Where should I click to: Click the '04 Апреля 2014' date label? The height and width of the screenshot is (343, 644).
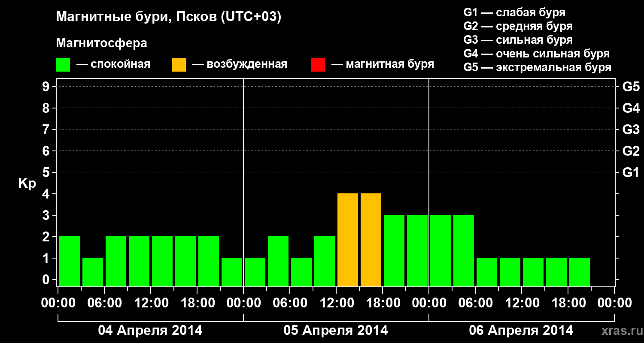(x=150, y=330)
